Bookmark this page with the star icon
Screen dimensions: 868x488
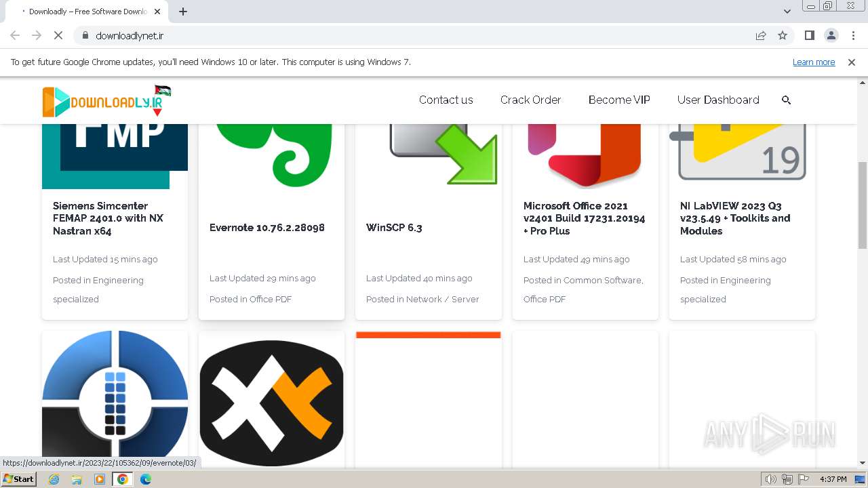click(x=783, y=35)
